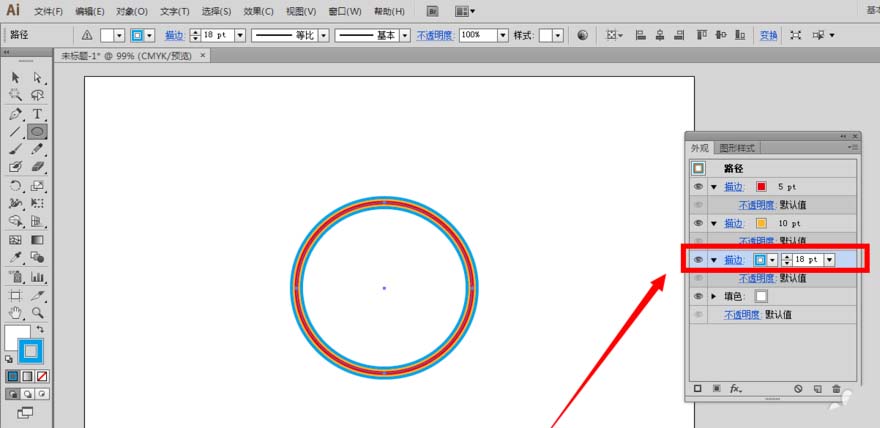This screenshot has height=428, width=880.
Task: Hide the 10 pt orange stroke
Action: tap(698, 223)
